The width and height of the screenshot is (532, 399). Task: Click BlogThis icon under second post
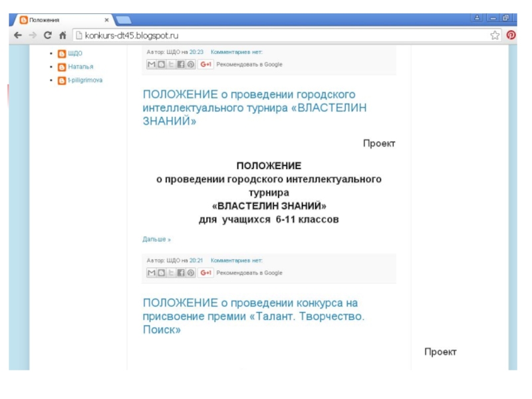(x=161, y=273)
